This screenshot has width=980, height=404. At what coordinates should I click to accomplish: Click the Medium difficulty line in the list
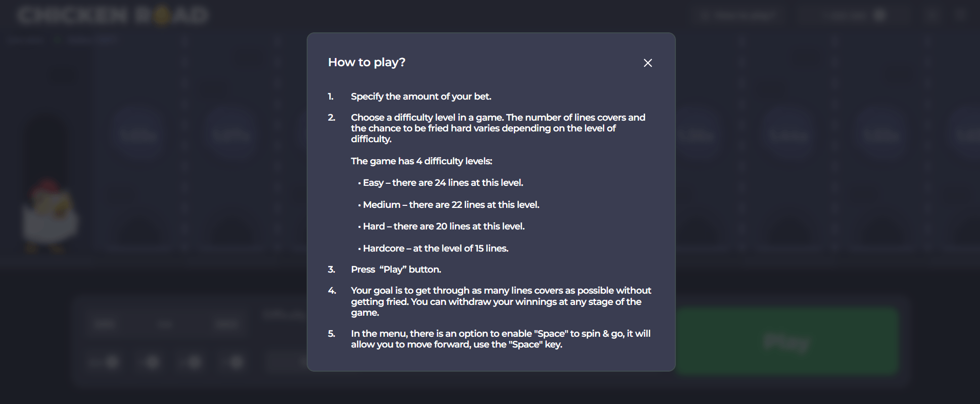[451, 205]
